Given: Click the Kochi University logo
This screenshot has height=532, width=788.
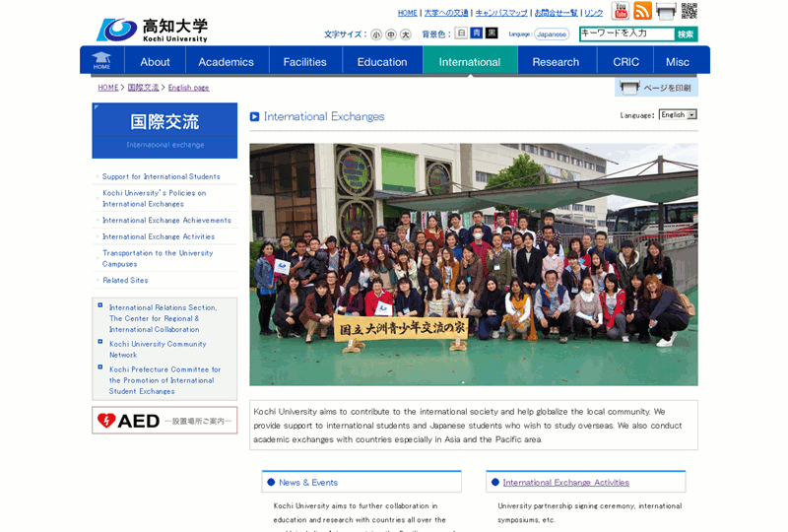Looking at the screenshot, I should [x=152, y=30].
